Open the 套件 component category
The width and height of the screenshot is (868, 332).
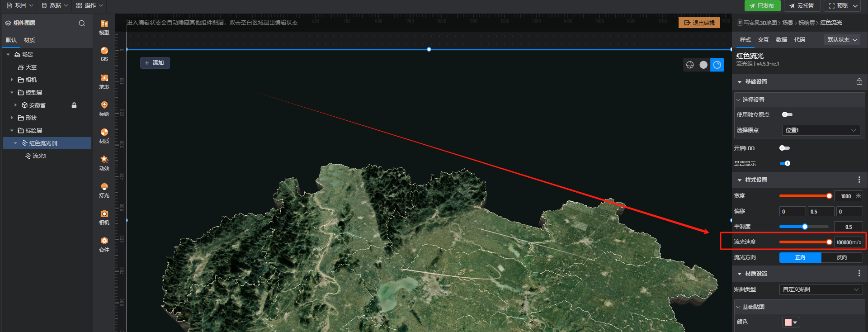coord(104,244)
